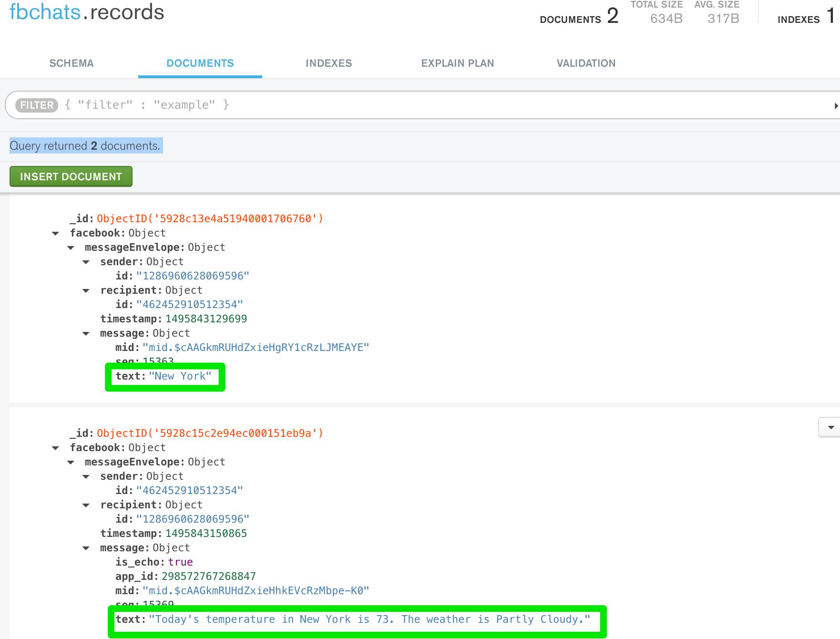This screenshot has height=639, width=840.
Task: Click the TOTAL SIZE 634B statistic
Action: tap(657, 12)
